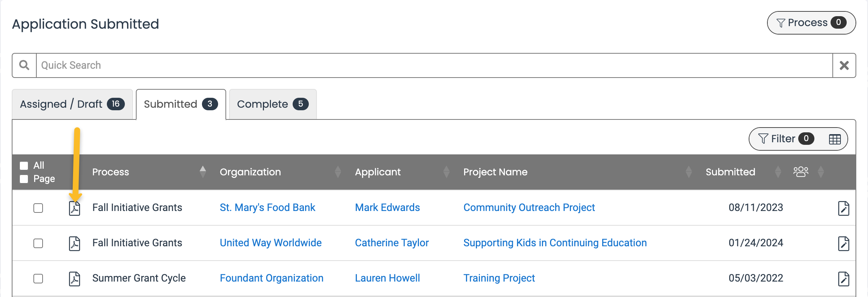Open PDF for St. Mary's Food Bank application
868x297 pixels.
tap(75, 208)
